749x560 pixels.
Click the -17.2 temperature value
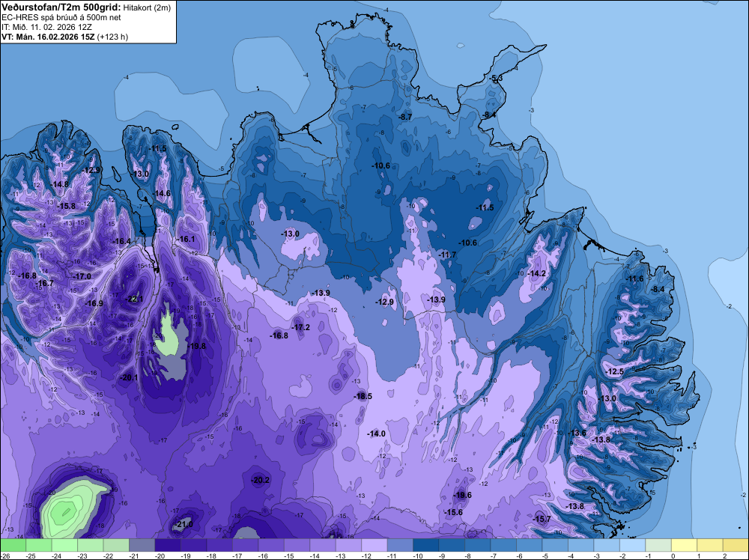pyautogui.click(x=301, y=327)
